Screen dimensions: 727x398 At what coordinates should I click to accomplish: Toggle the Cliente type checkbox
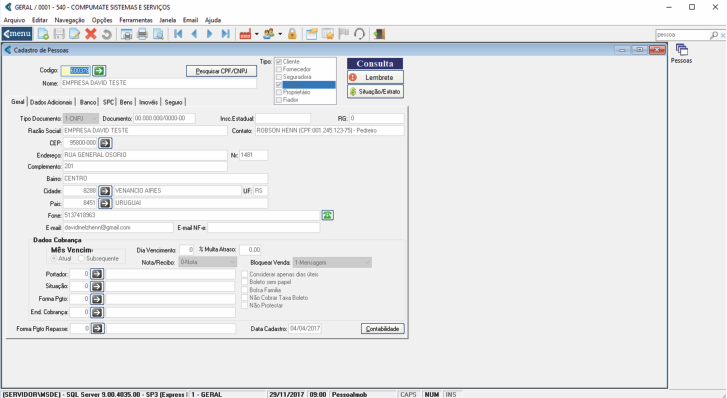[x=279, y=62]
